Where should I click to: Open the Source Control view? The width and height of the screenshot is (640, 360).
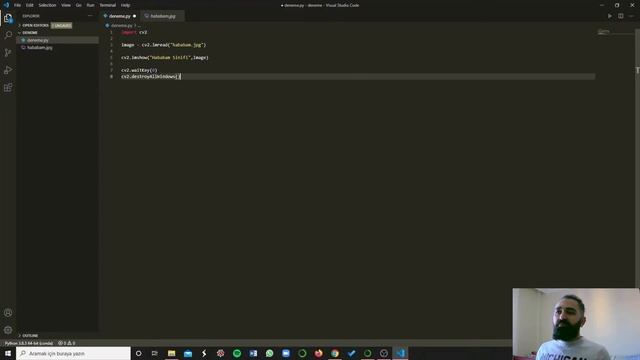tap(8, 53)
